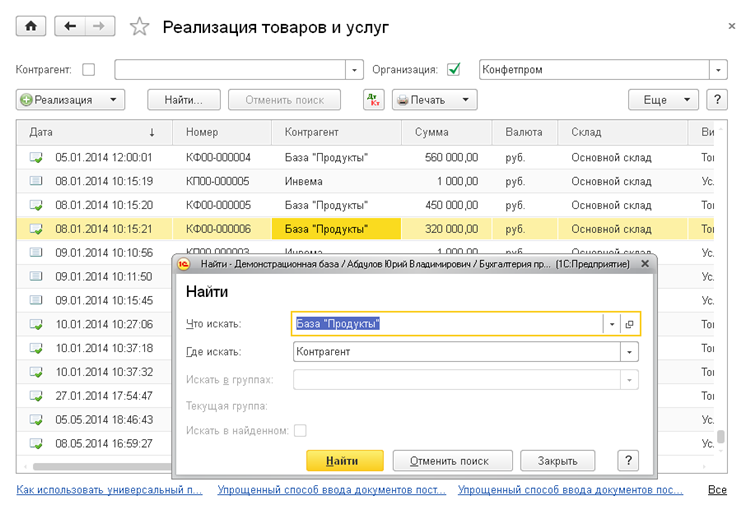Click document icon for 10.01.2014 10:37:32 row

pyautogui.click(x=36, y=372)
